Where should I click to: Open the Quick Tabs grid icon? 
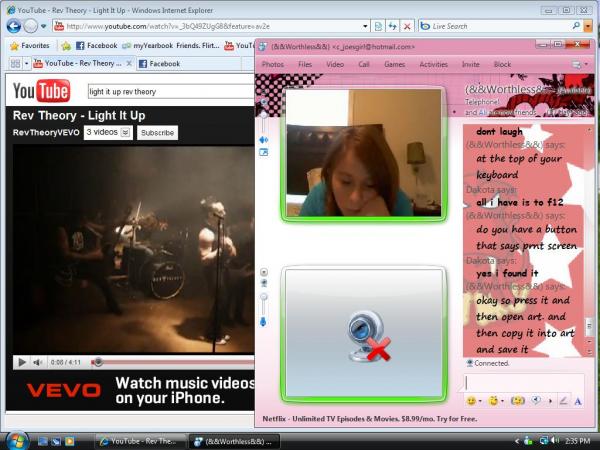pos(15,64)
